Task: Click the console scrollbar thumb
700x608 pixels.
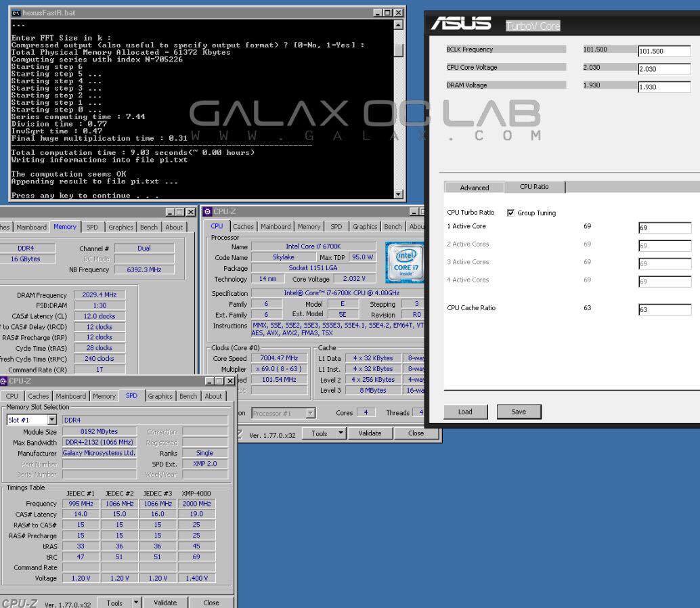Action: coord(399,50)
